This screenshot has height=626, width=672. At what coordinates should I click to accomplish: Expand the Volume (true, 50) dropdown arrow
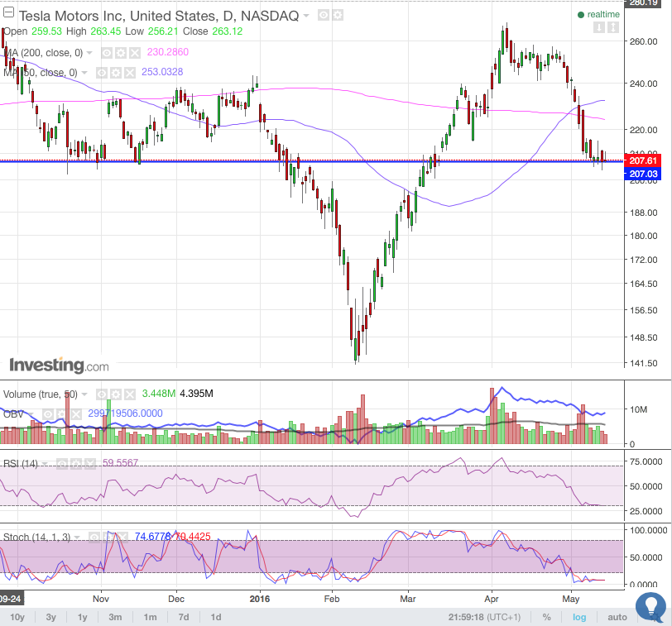[84, 394]
